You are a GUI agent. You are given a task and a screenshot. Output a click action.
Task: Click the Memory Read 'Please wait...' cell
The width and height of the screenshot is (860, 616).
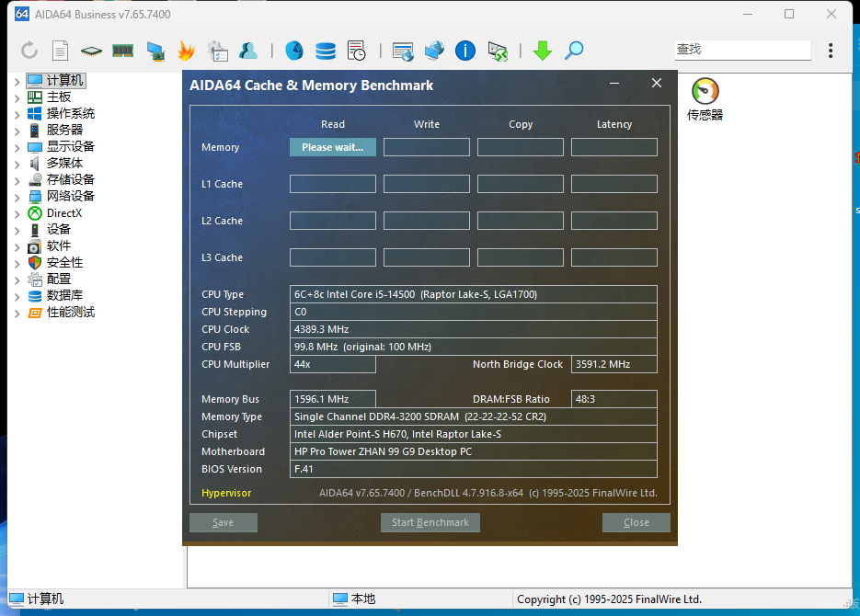click(332, 147)
